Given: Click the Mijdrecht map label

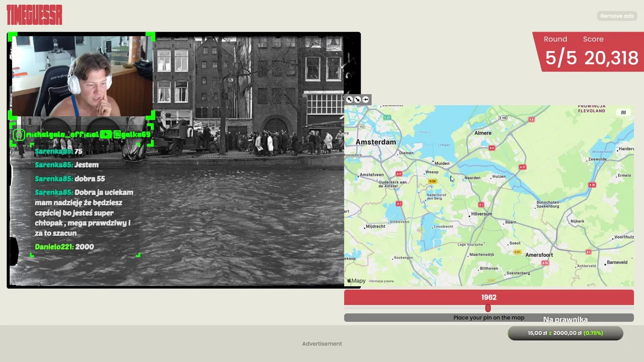Looking at the screenshot, I should (375, 227).
